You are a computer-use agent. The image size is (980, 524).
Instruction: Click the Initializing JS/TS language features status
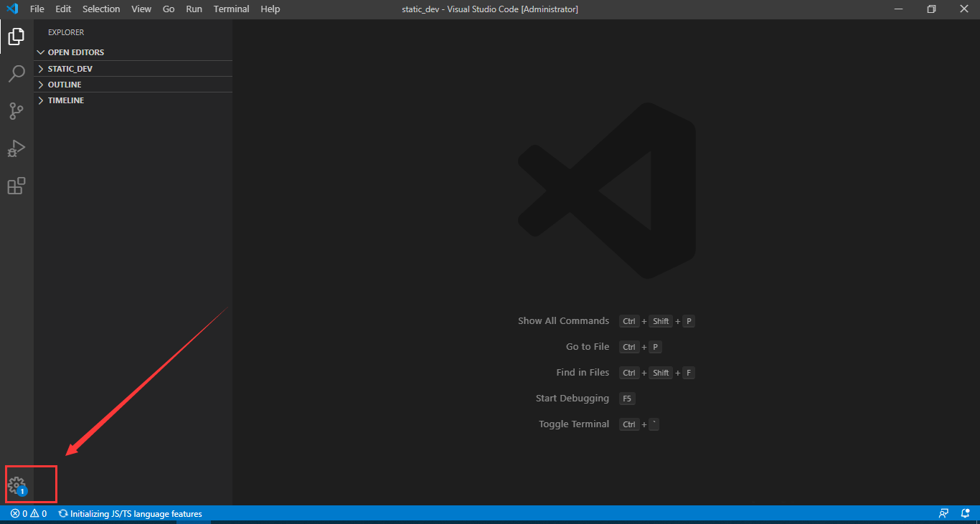(x=131, y=514)
